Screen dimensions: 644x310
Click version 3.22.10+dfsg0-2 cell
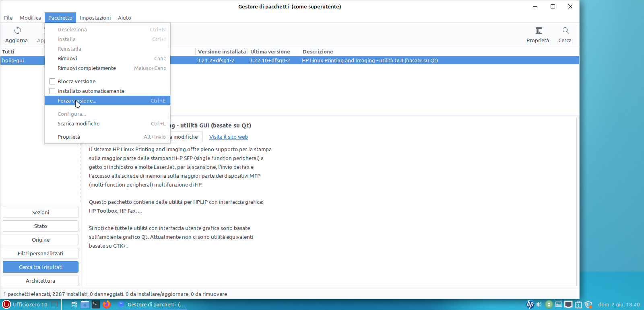pyautogui.click(x=270, y=60)
